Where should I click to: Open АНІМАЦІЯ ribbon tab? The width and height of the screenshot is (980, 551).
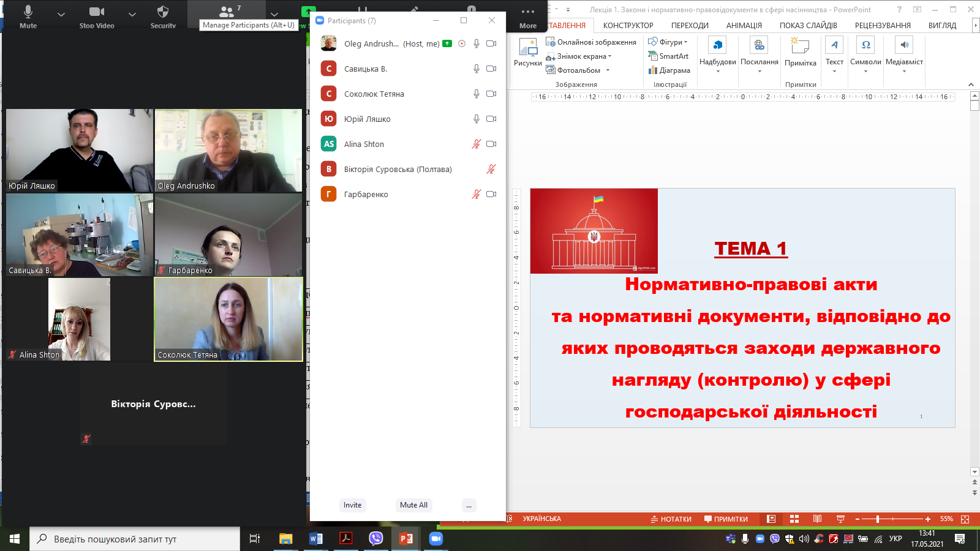(744, 26)
